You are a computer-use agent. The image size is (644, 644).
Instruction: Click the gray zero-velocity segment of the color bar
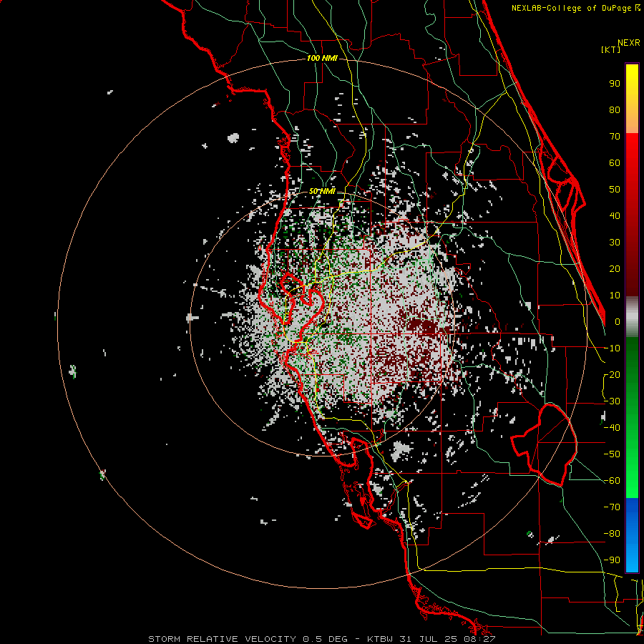point(632,317)
